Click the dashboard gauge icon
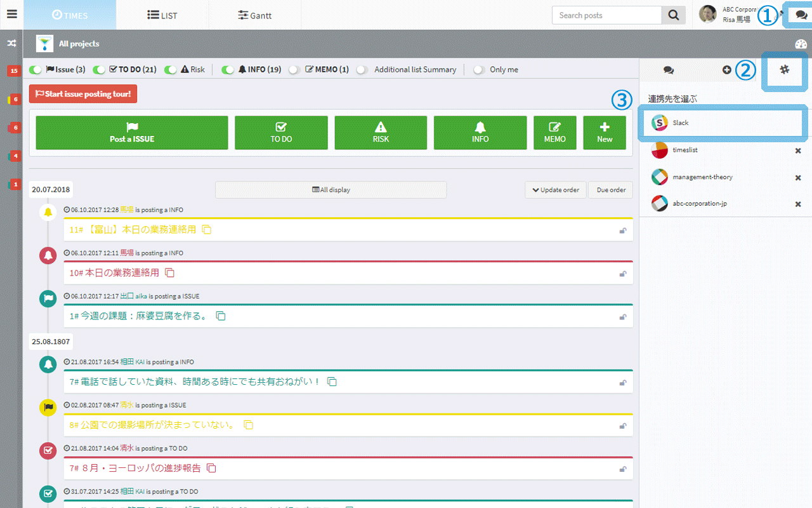 click(801, 44)
